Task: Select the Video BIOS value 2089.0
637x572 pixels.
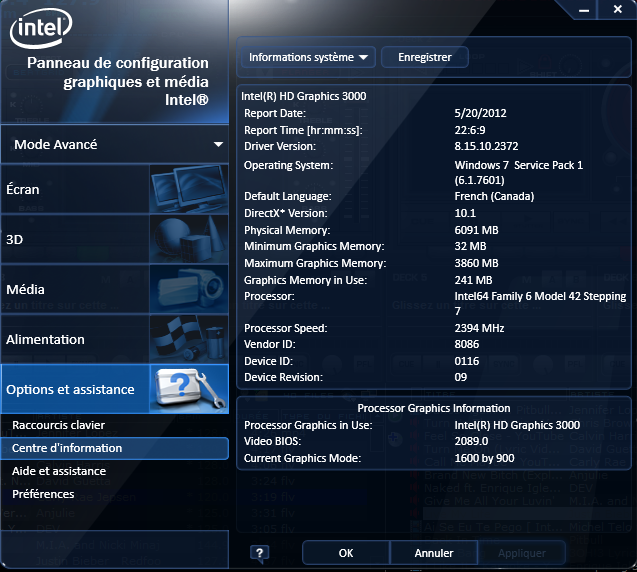Action: point(471,441)
